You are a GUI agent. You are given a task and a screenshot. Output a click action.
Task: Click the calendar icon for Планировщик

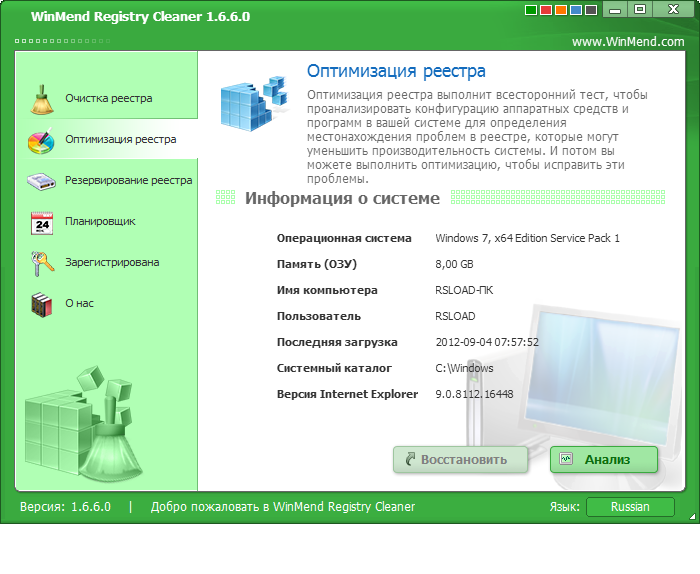point(42,223)
